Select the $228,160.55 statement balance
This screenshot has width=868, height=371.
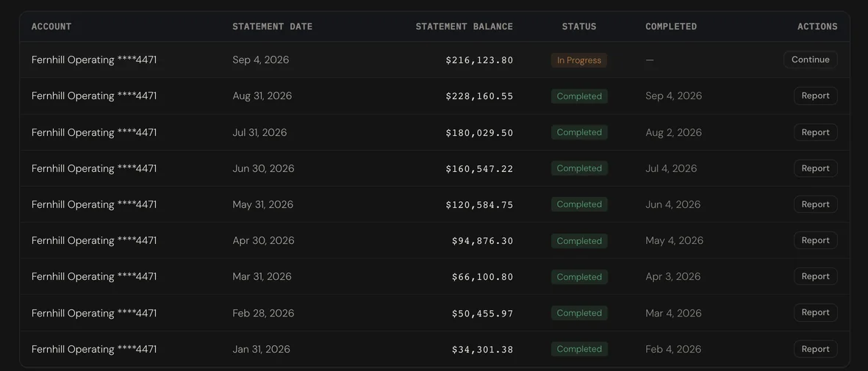point(479,96)
